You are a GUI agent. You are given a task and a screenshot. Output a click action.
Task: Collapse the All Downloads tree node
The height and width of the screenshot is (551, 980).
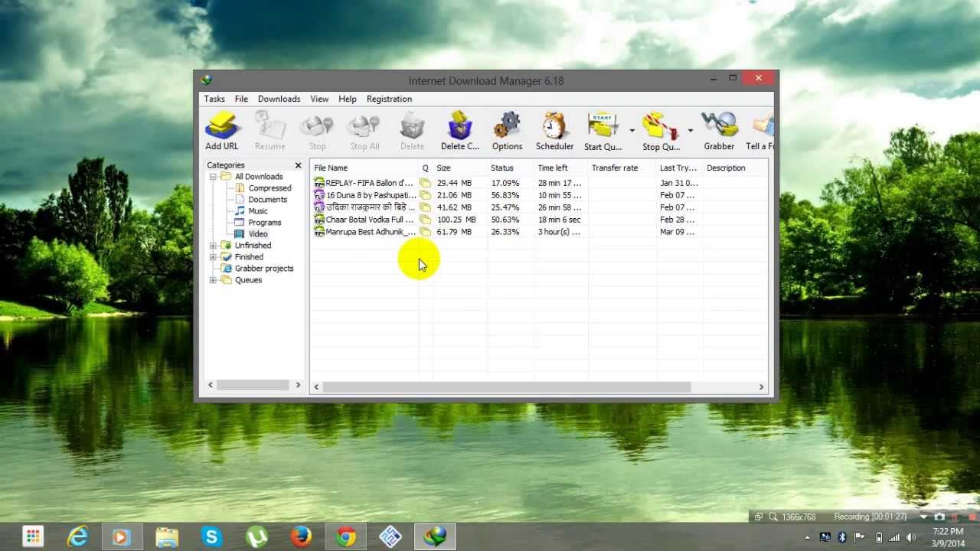click(214, 177)
